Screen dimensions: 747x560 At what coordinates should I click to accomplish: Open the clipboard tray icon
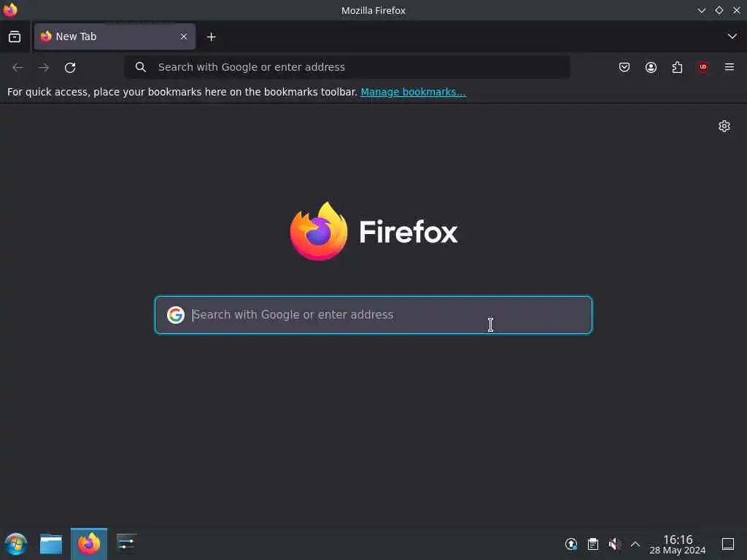coord(592,544)
